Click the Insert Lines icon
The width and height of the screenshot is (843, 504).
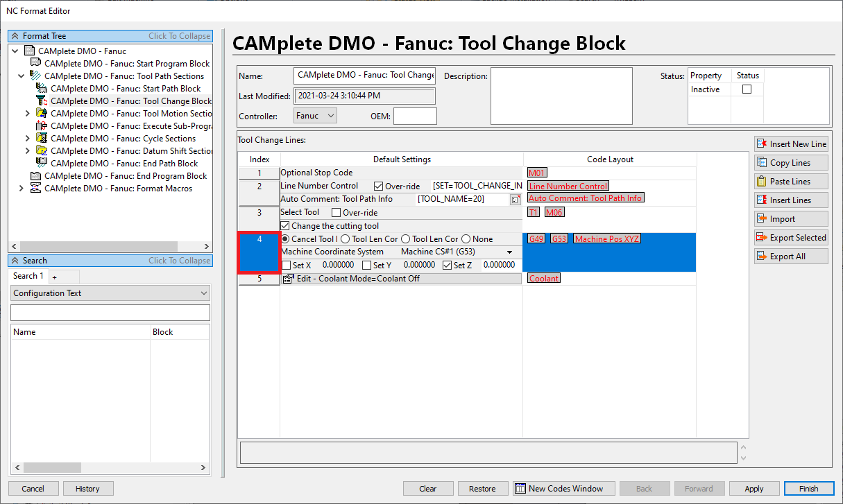763,200
